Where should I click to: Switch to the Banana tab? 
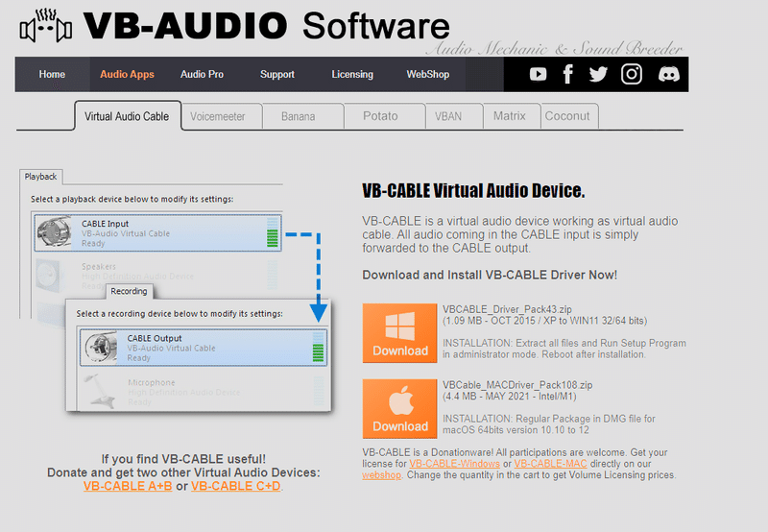tap(298, 116)
